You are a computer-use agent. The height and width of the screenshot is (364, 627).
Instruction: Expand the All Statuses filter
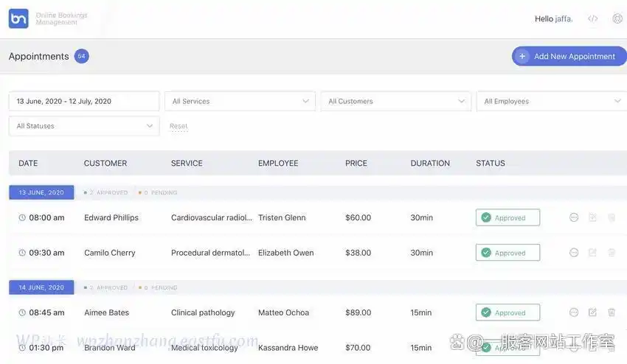click(x=84, y=126)
